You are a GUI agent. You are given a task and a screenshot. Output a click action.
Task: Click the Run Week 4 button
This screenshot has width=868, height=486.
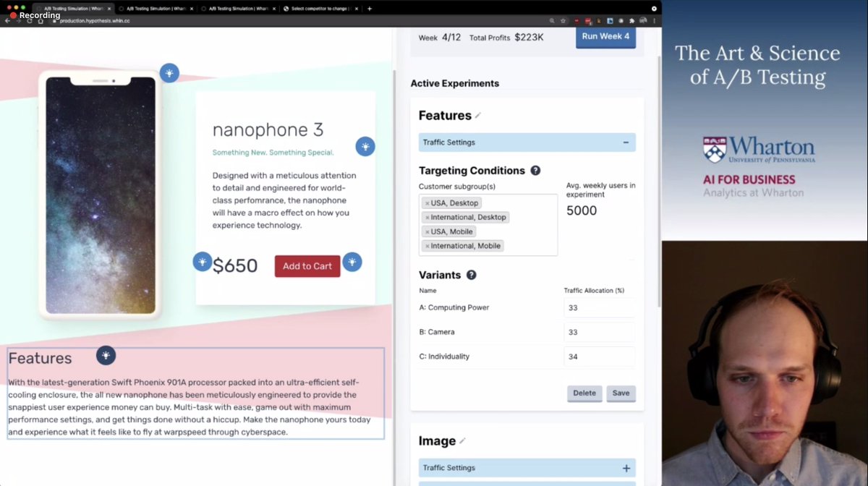(605, 36)
